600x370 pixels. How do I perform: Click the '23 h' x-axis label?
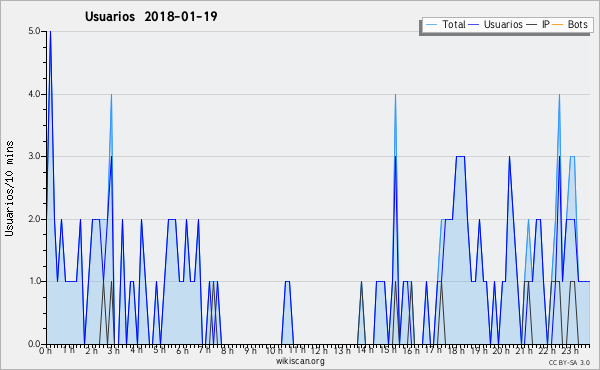570,350
